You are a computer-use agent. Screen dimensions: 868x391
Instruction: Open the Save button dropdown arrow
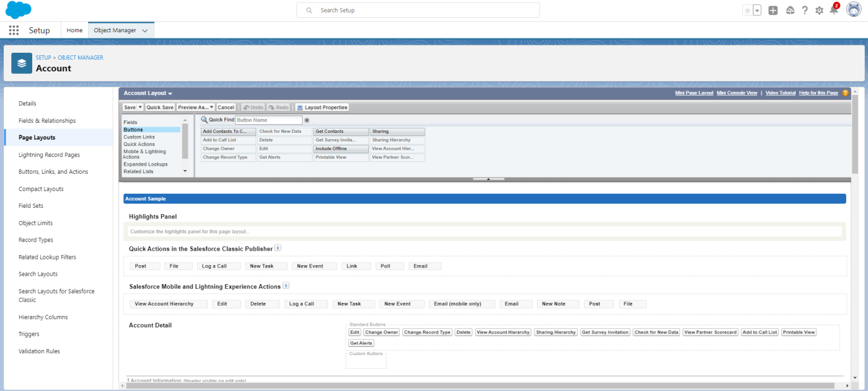pos(140,107)
